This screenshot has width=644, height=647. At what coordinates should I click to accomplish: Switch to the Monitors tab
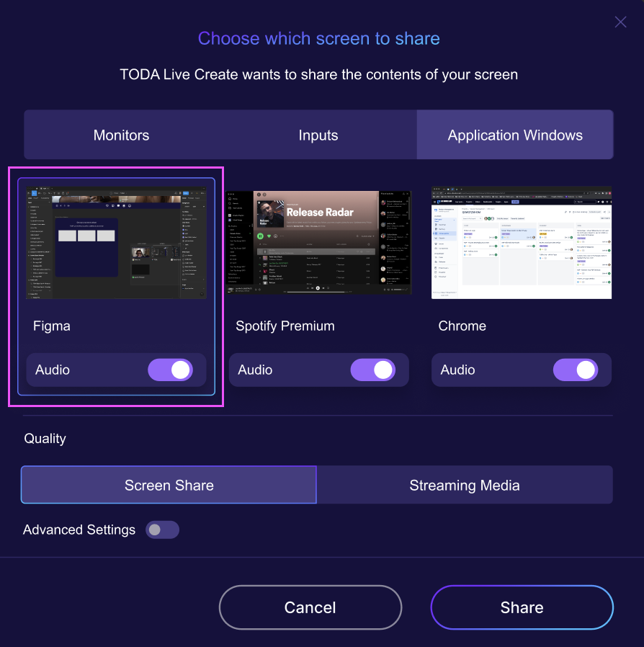click(121, 135)
